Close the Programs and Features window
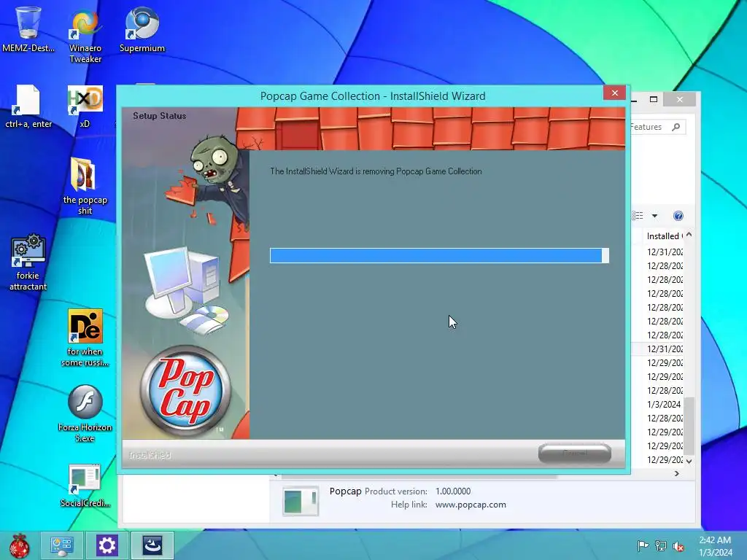The height and width of the screenshot is (560, 747). 680,99
